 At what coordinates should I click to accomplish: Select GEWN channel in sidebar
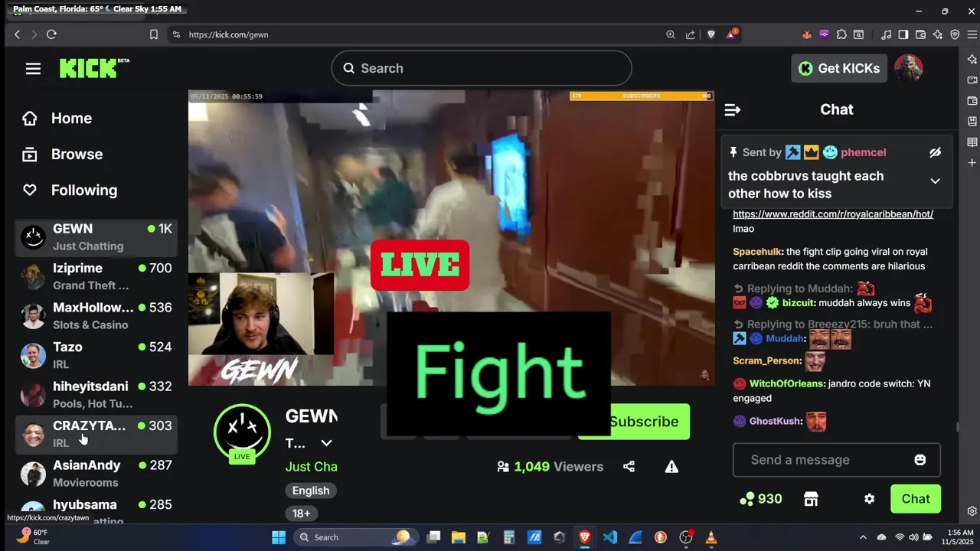click(96, 237)
